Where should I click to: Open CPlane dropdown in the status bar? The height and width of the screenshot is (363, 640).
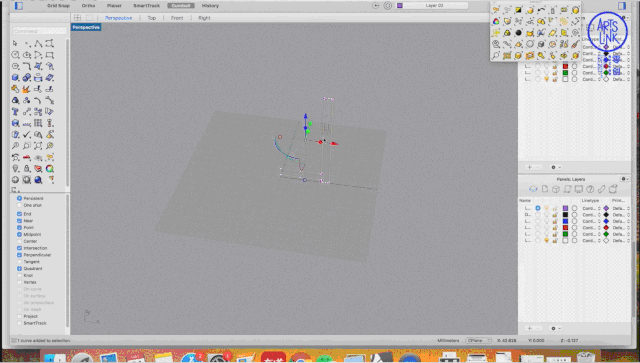point(478,340)
